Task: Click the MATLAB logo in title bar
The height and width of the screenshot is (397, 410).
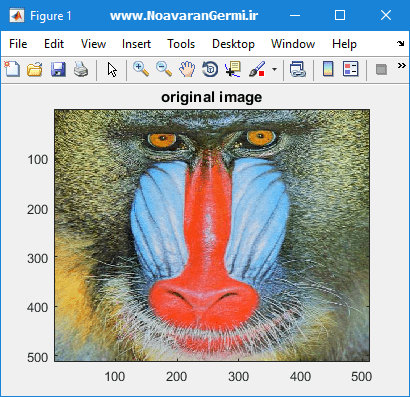Action: coord(16,15)
